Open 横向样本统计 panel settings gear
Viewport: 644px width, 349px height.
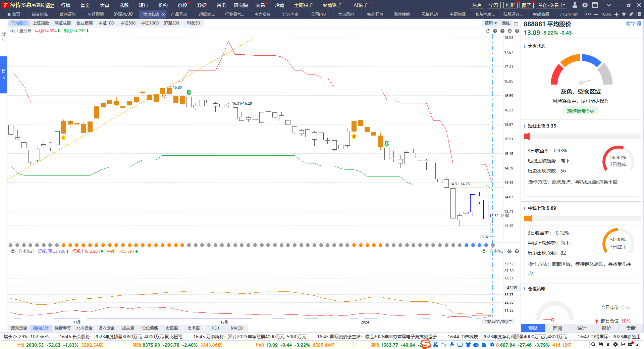point(509,251)
